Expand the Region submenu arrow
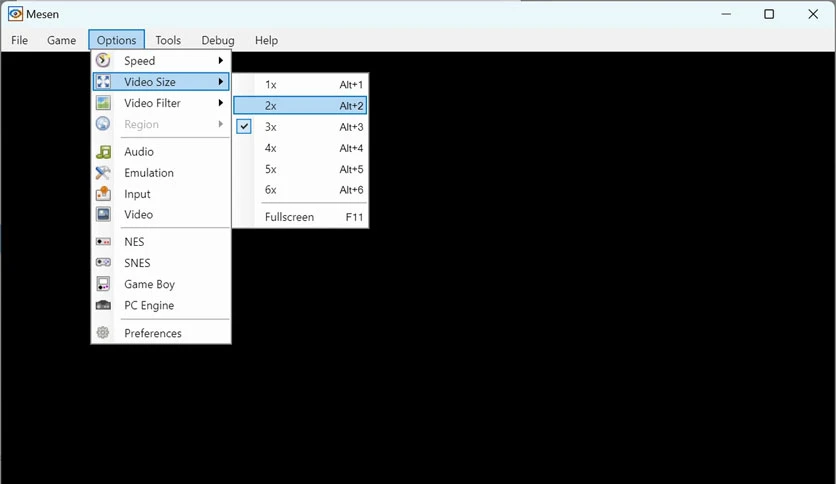The width and height of the screenshot is (836, 484). pyautogui.click(x=220, y=124)
